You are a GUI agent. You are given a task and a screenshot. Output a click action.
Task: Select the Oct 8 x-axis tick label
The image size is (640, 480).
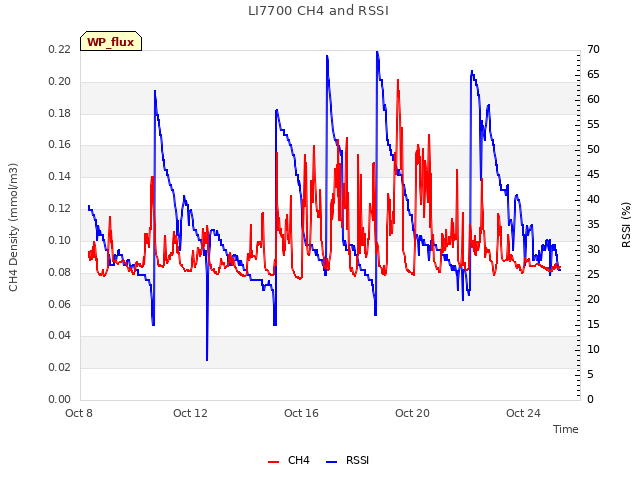[79, 413]
